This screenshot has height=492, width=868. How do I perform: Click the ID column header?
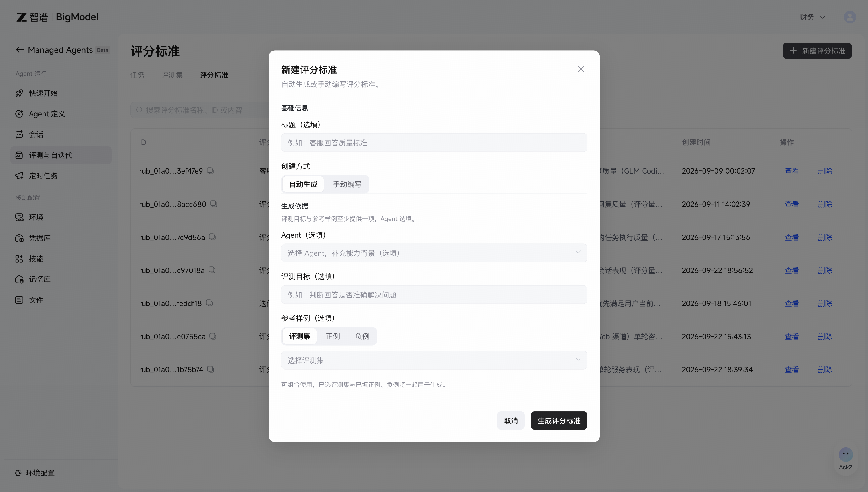coord(142,142)
